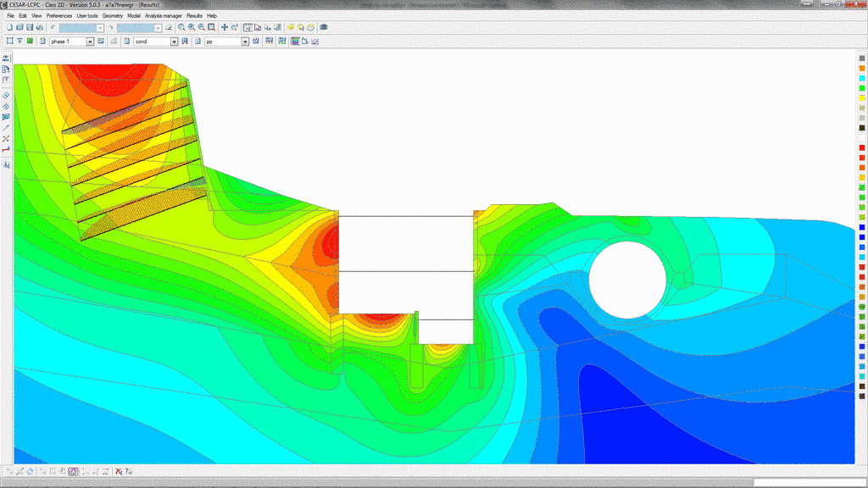The image size is (868, 488).
Task: Expand the cond dropdown list
Action: (175, 41)
